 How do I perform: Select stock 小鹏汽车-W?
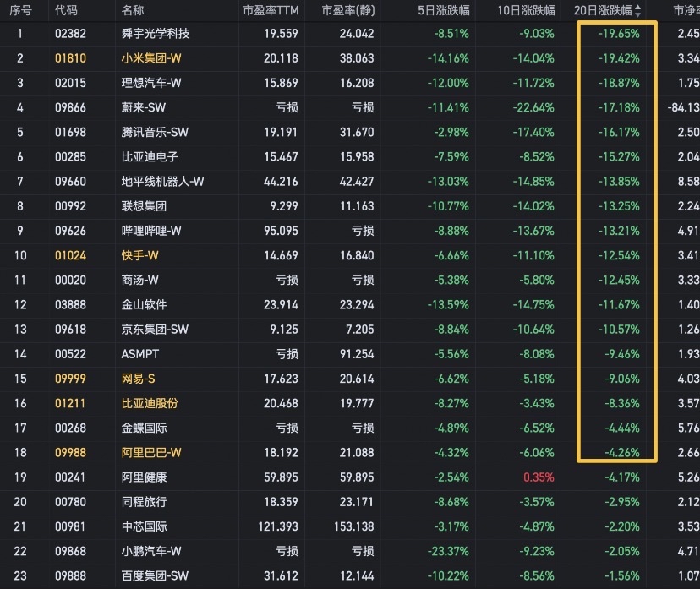click(151, 551)
